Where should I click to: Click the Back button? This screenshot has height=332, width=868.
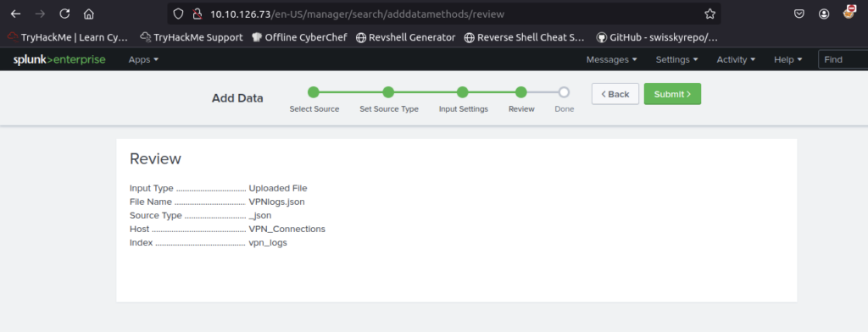click(615, 94)
